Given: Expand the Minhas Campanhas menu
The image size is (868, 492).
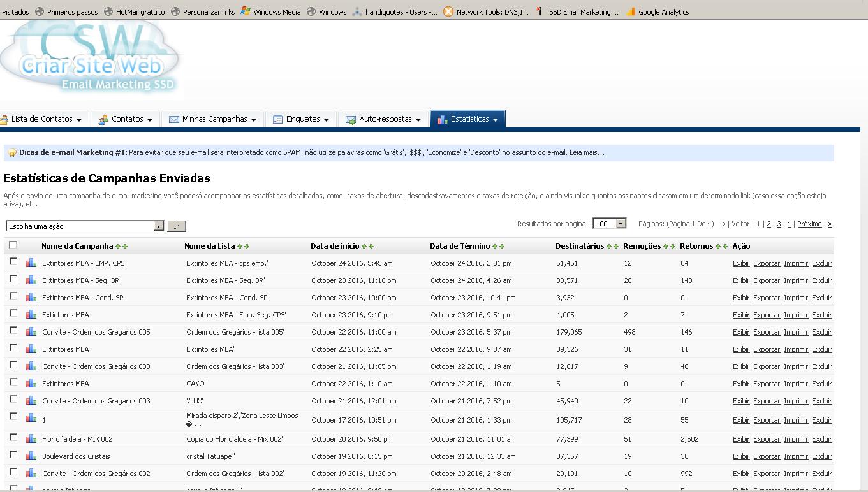Looking at the screenshot, I should tap(212, 119).
